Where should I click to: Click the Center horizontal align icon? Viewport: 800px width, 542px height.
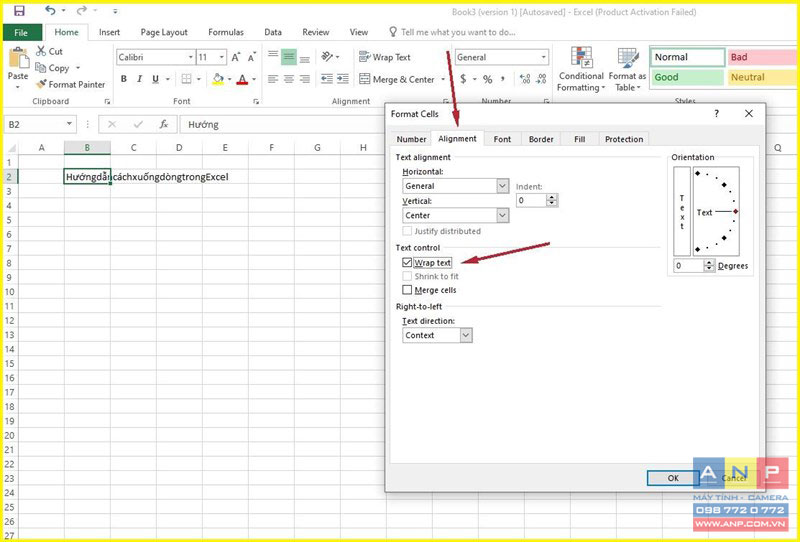pyautogui.click(x=289, y=79)
